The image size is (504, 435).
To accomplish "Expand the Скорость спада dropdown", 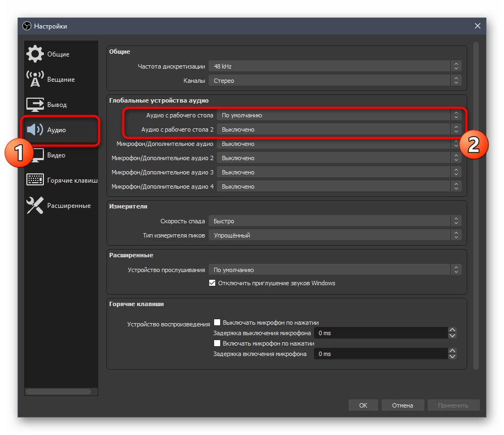I will click(x=334, y=221).
